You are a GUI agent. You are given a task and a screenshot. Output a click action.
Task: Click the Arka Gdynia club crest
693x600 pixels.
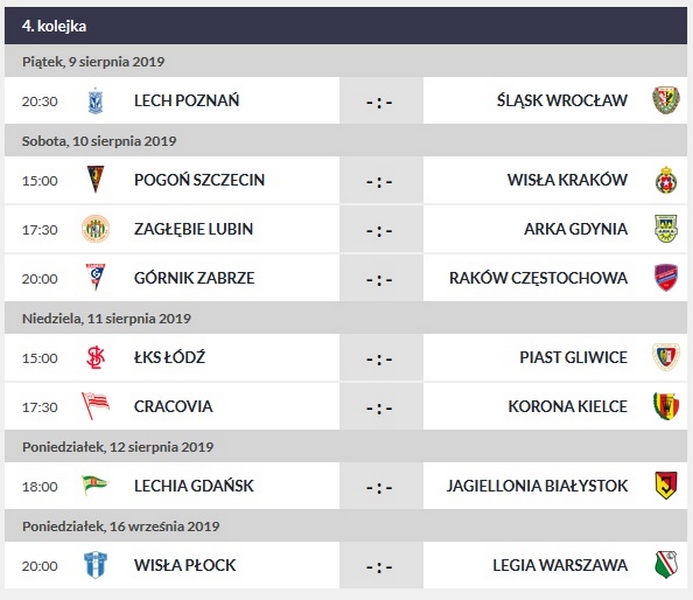665,229
